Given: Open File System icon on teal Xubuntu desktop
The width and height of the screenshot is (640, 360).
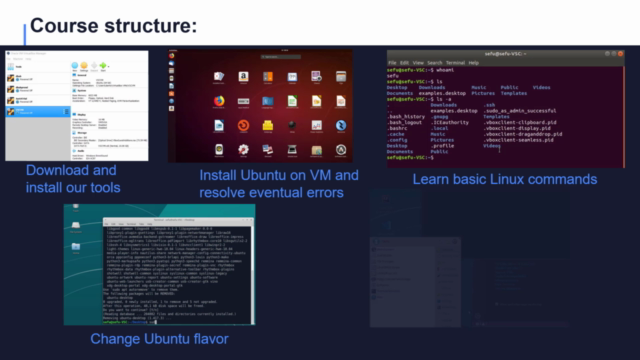Looking at the screenshot, I should tap(76, 226).
